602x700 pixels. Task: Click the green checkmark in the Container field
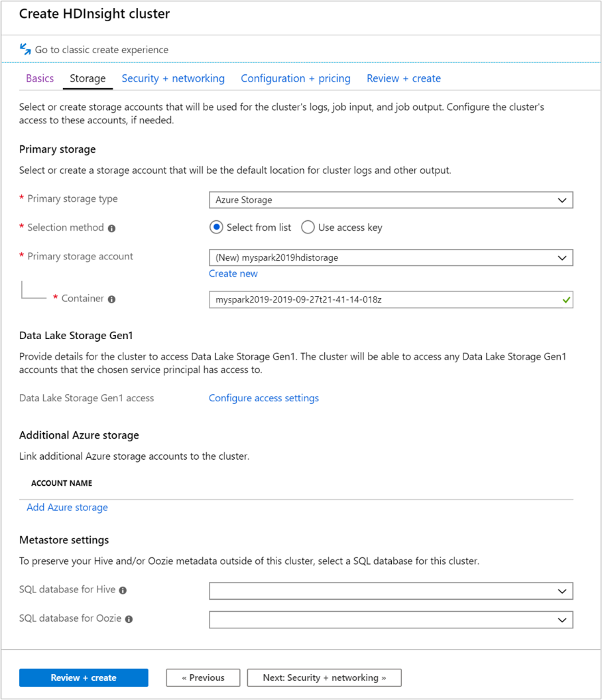pos(566,299)
